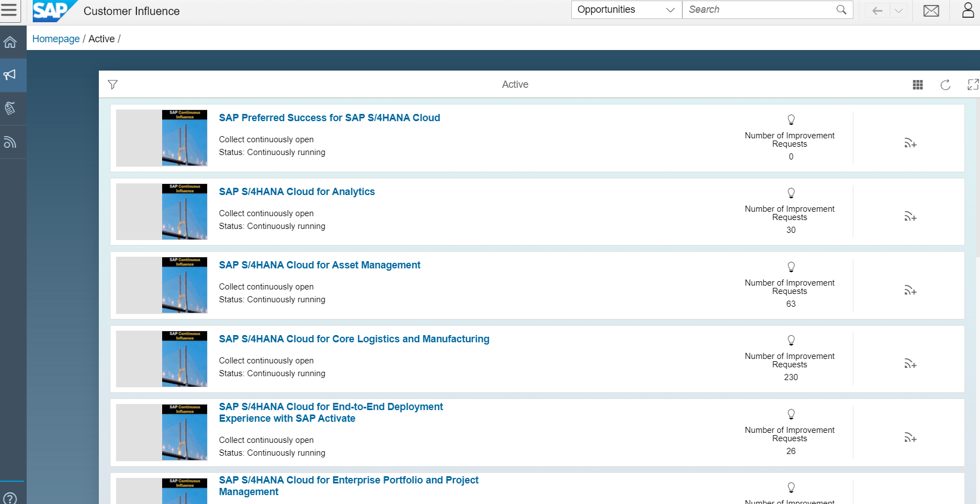
Task: Click lightbulb icon for Asset Management
Action: (791, 267)
